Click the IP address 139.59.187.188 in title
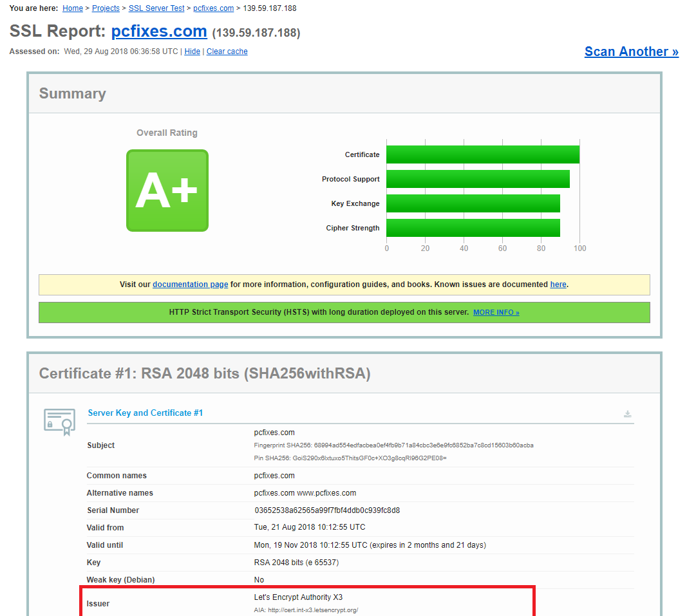 coord(256,33)
